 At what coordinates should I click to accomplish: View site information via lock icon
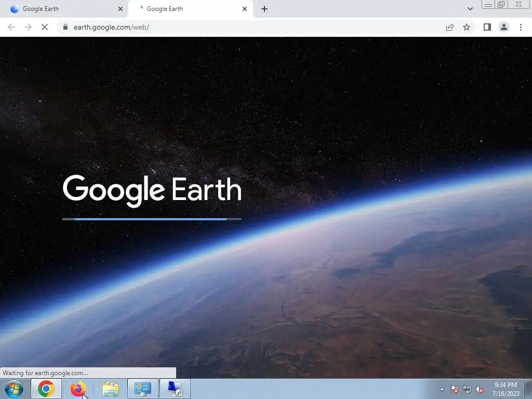pyautogui.click(x=65, y=27)
